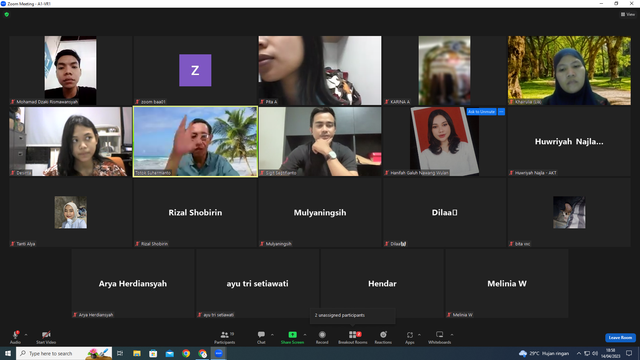
Task: Click the green encryption shield icon
Action: pyautogui.click(x=7, y=14)
